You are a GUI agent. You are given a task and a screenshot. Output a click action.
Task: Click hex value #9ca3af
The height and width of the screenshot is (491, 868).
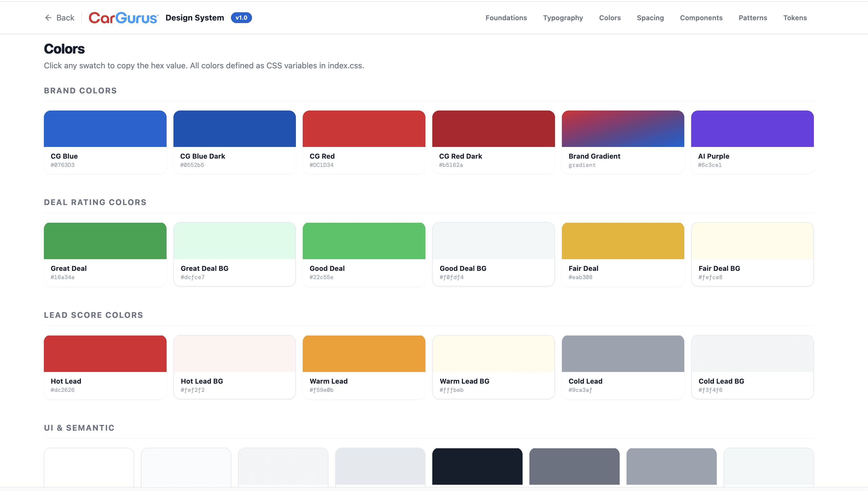[x=580, y=390]
